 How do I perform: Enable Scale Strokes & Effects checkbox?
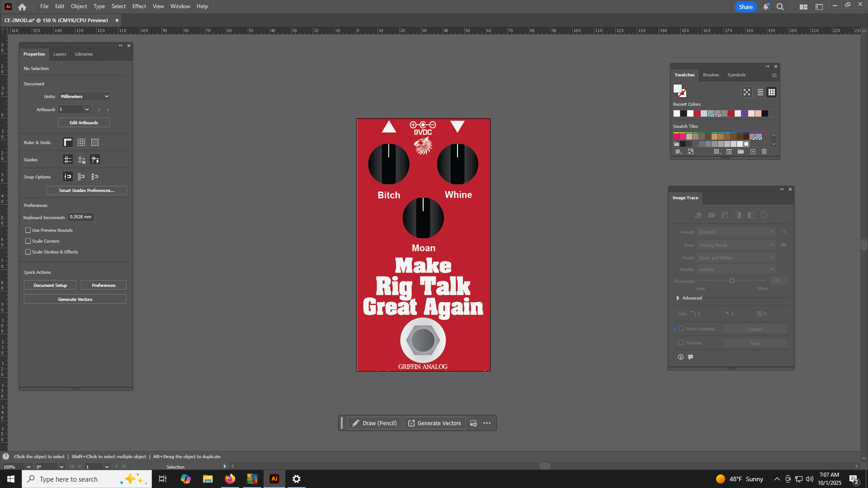[x=28, y=252]
